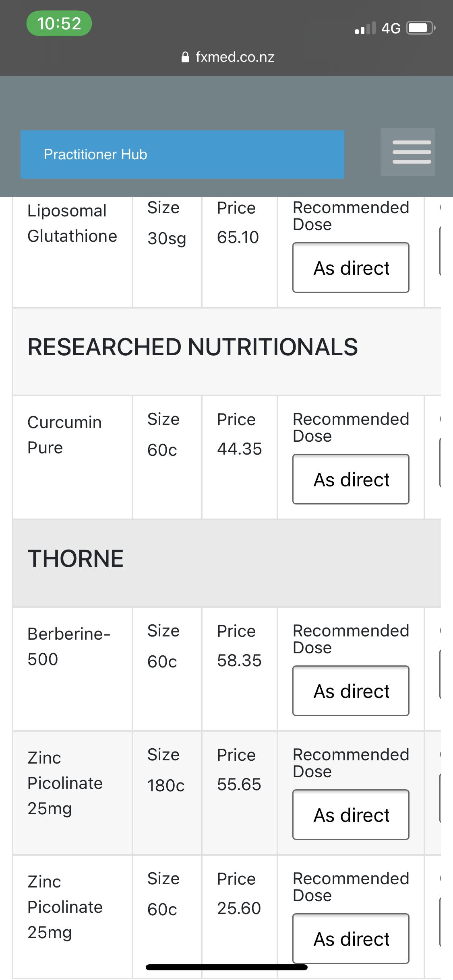Image resolution: width=453 pixels, height=980 pixels.
Task: Edit dose field for Zinc Picolinate 60c
Action: tap(351, 939)
